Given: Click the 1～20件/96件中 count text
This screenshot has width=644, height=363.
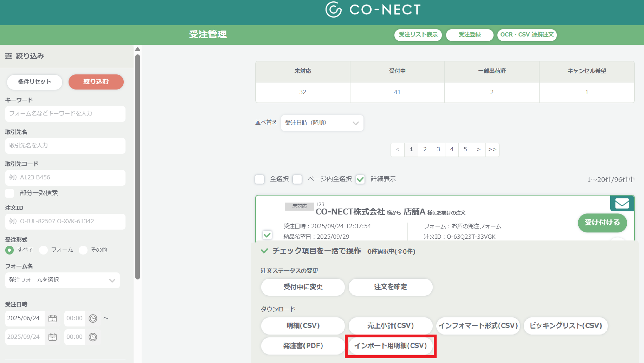Looking at the screenshot, I should pyautogui.click(x=611, y=180).
